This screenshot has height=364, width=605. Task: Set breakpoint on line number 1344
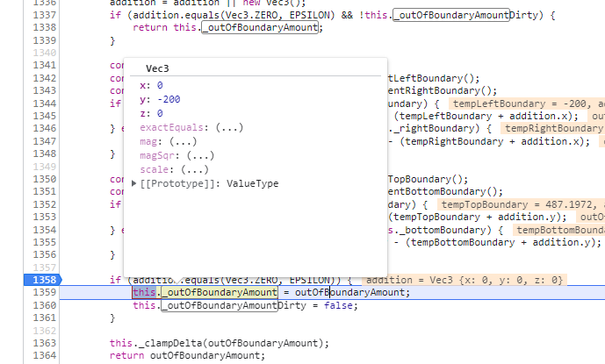tap(45, 103)
